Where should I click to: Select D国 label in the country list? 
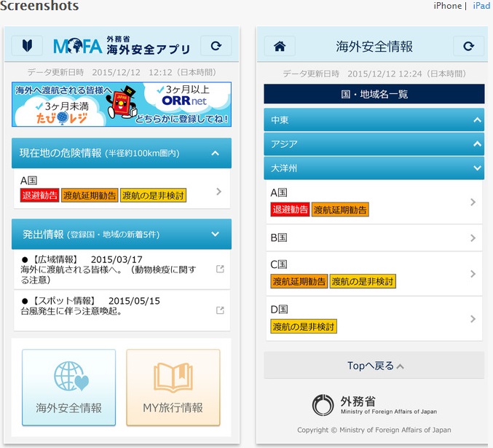(279, 310)
